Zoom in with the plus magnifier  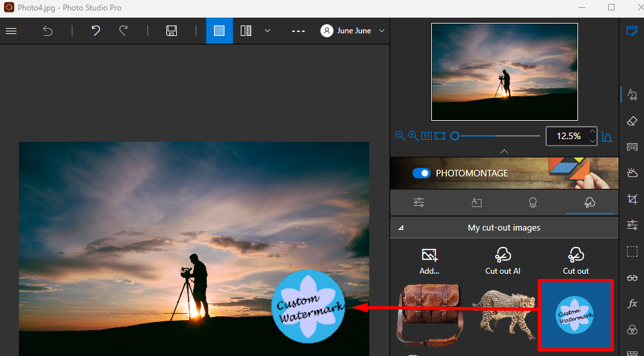click(413, 136)
